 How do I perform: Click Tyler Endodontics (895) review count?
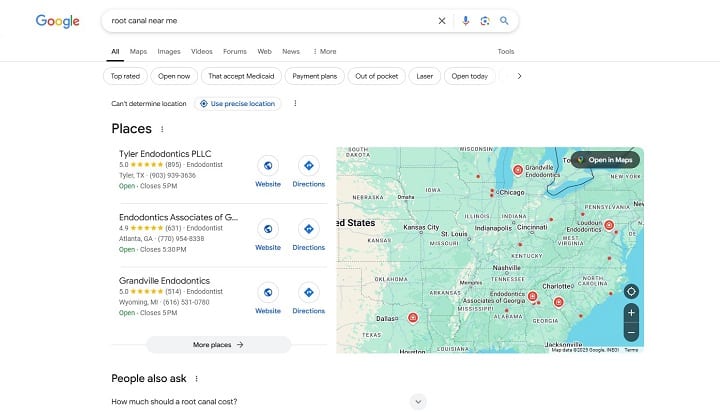click(173, 164)
